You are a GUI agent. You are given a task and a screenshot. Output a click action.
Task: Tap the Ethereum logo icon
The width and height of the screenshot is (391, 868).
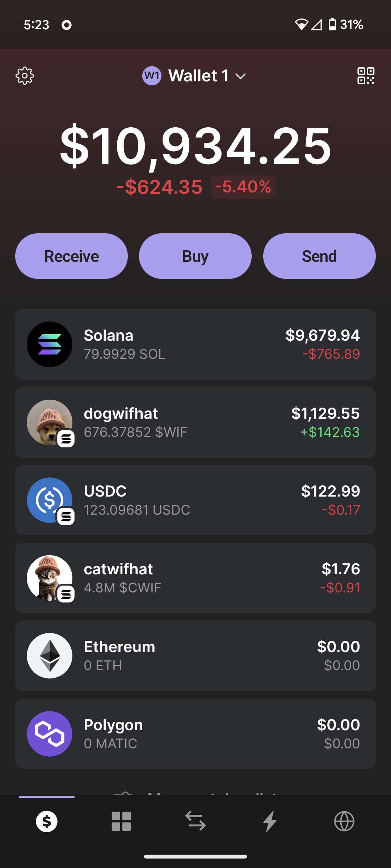(x=50, y=656)
